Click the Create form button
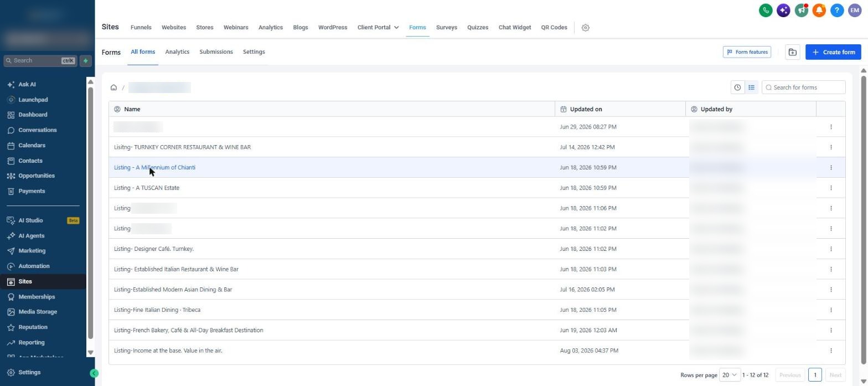The width and height of the screenshot is (868, 386). coord(833,52)
